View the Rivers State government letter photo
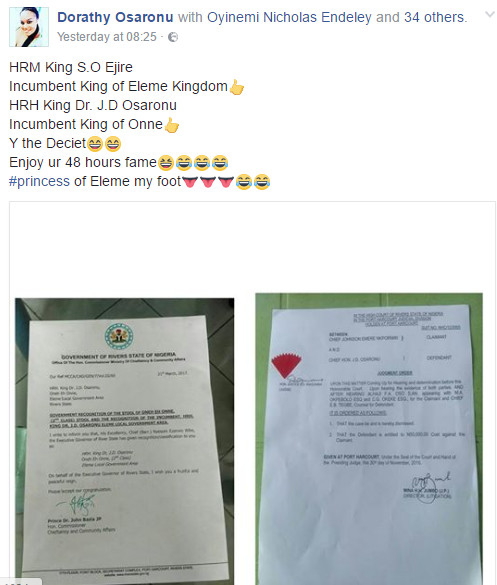 click(125, 441)
